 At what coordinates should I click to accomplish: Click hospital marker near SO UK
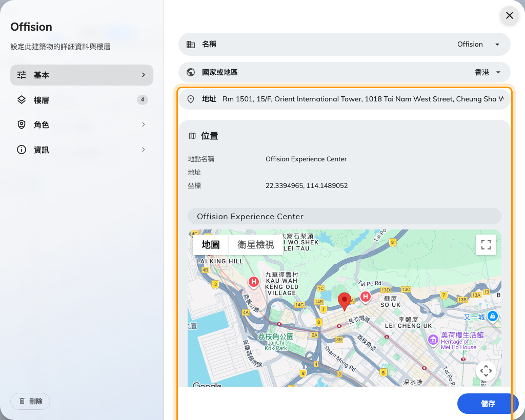tap(365, 296)
